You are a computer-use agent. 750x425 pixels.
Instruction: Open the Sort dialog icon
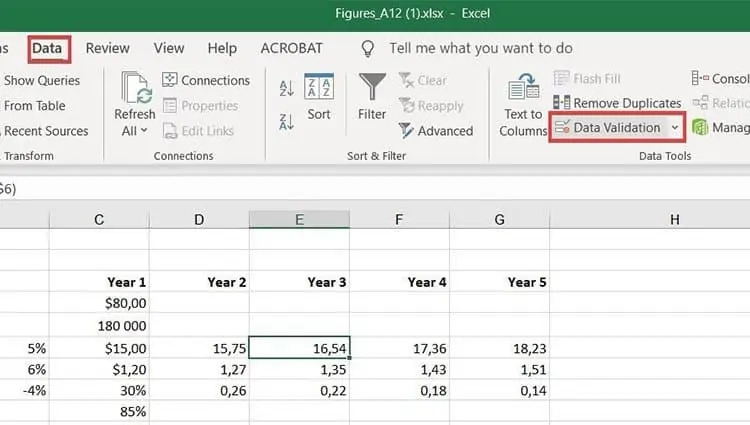[x=319, y=87]
